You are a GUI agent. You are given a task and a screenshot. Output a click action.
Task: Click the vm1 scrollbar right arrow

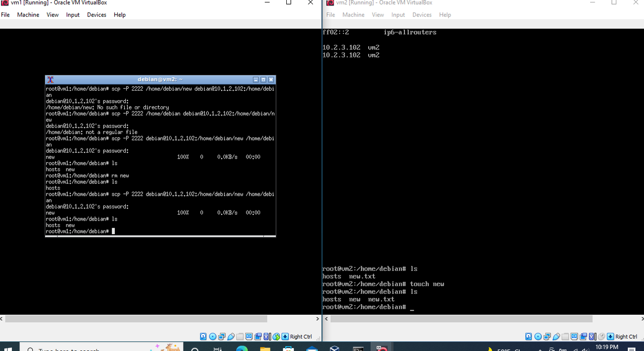(317, 319)
